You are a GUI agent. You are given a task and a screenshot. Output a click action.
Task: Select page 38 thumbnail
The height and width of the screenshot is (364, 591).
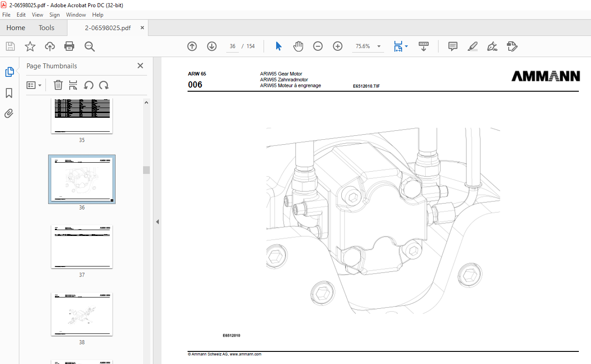pyautogui.click(x=82, y=314)
